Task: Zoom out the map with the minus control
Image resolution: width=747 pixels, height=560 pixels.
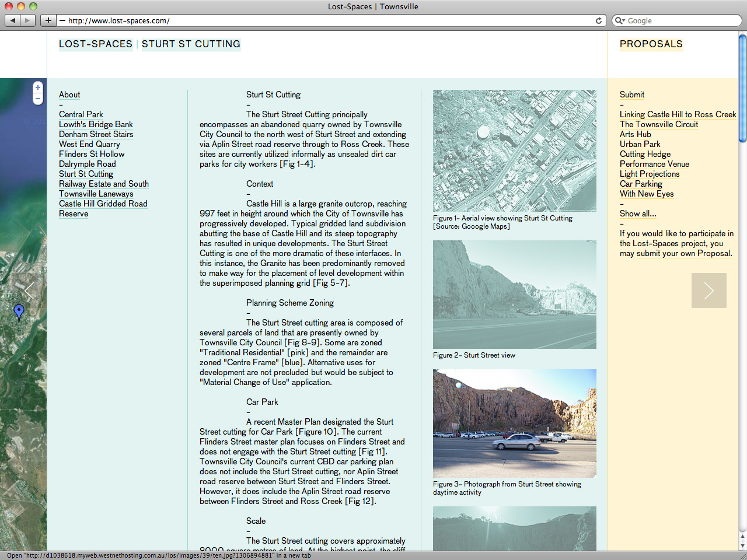Action: click(38, 99)
